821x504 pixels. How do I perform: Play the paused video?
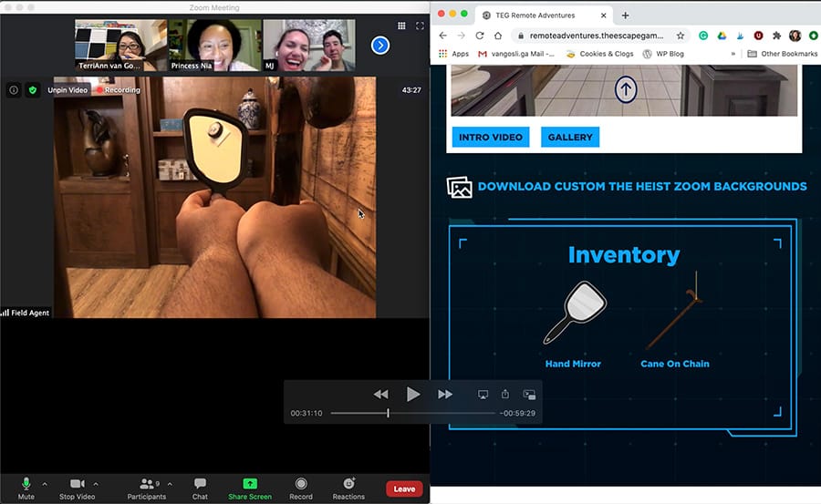(x=413, y=394)
